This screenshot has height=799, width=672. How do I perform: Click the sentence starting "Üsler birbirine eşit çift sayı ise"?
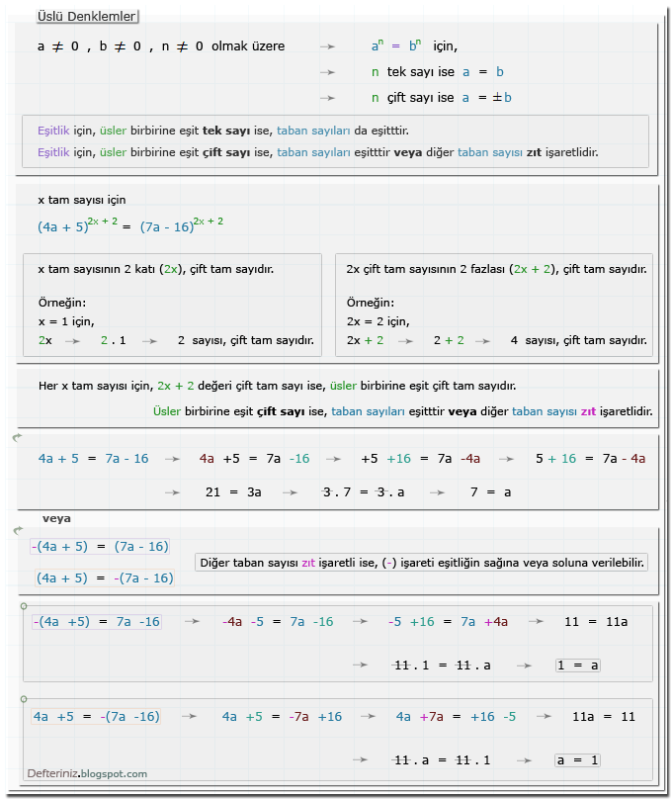pyautogui.click(x=402, y=411)
